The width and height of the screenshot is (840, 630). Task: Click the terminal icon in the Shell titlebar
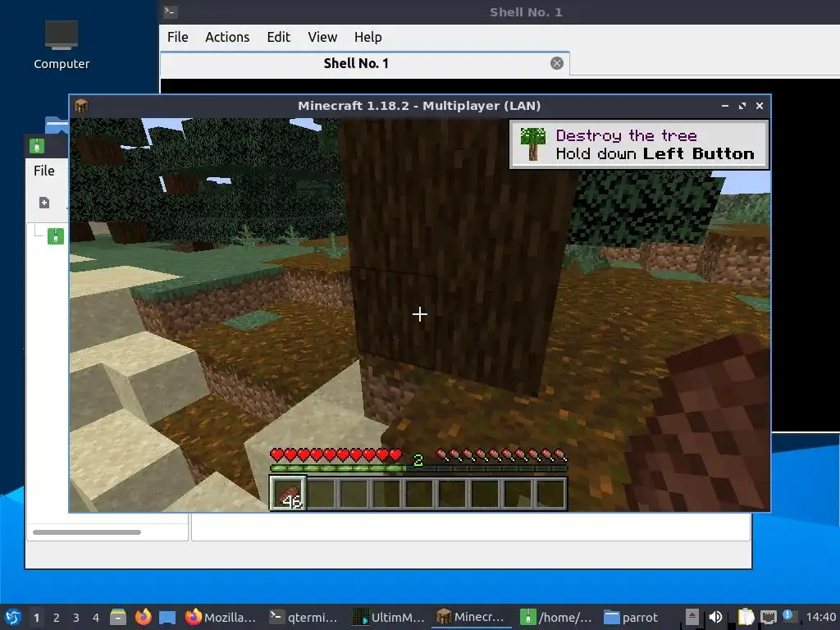(171, 11)
